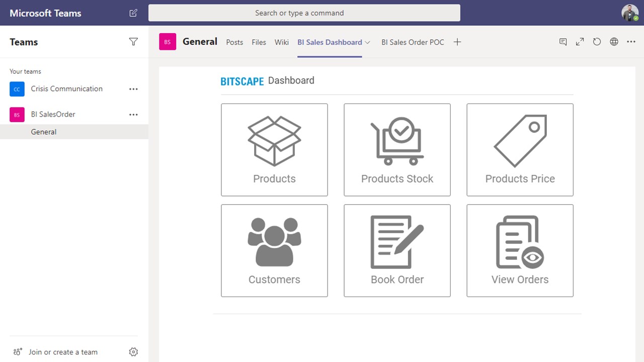Add a new tab with plus icon
The image size is (644, 362).
[457, 42]
